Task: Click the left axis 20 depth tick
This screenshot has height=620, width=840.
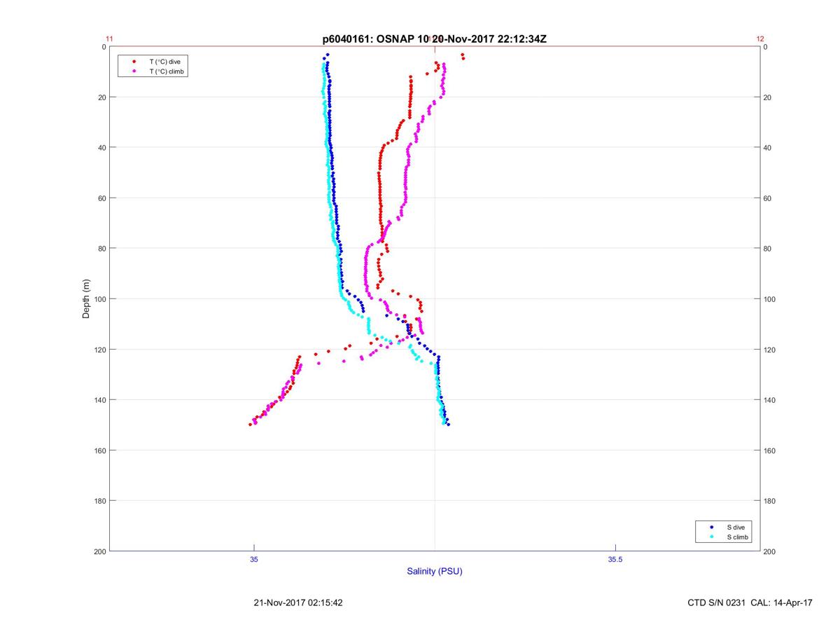Action: coord(102,97)
